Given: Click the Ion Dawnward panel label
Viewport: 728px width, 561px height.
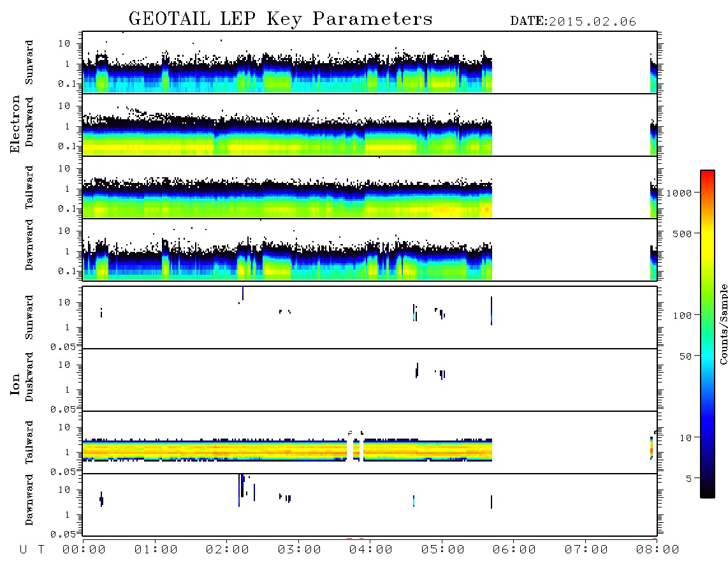Looking at the screenshot, I should (29, 499).
